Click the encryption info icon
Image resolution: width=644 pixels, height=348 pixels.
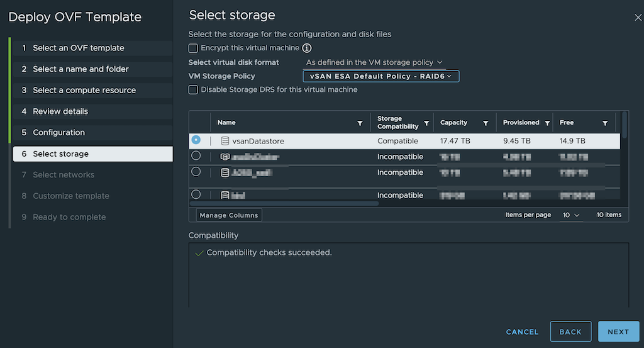[x=307, y=48]
